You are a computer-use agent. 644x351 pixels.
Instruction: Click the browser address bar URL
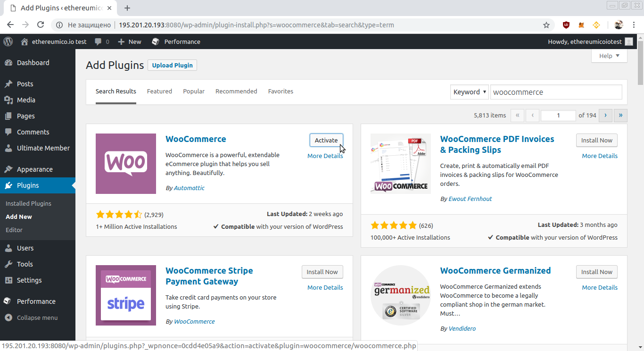(256, 25)
